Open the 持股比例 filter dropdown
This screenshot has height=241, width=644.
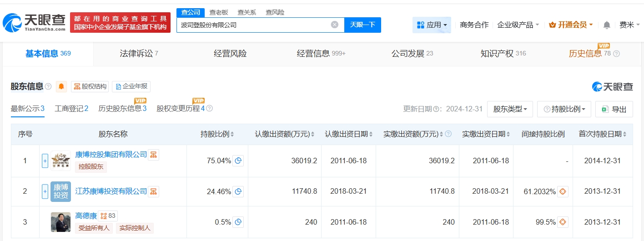564,109
